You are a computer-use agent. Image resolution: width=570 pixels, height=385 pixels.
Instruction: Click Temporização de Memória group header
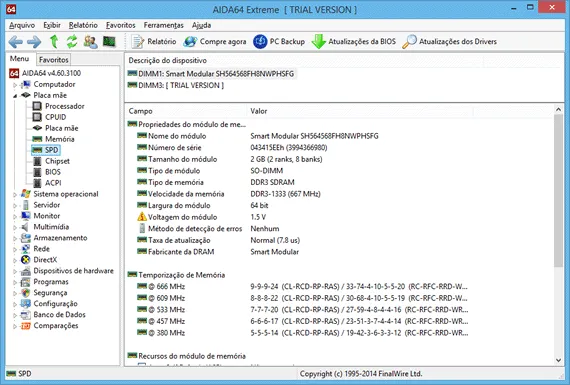coord(176,275)
